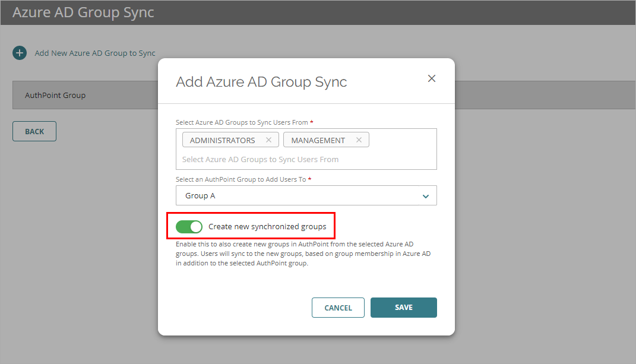Open Add New Azure AD Group to Sync link
This screenshot has height=364, width=636.
pyautogui.click(x=95, y=53)
